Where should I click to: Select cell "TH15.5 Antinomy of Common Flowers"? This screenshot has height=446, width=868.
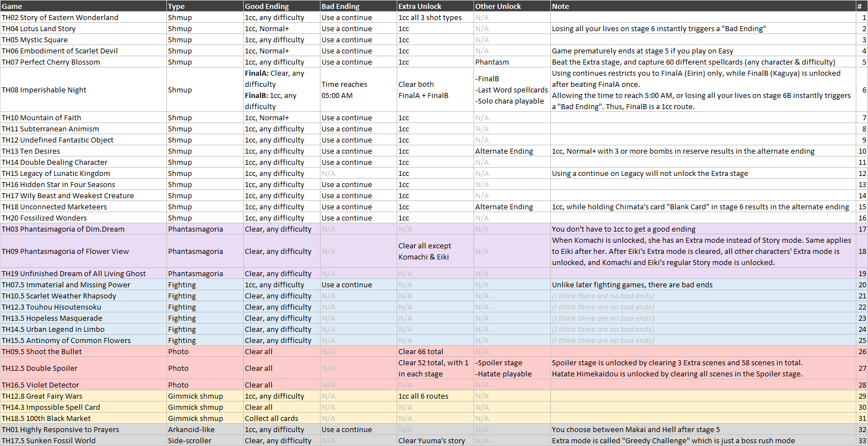[x=83, y=340]
